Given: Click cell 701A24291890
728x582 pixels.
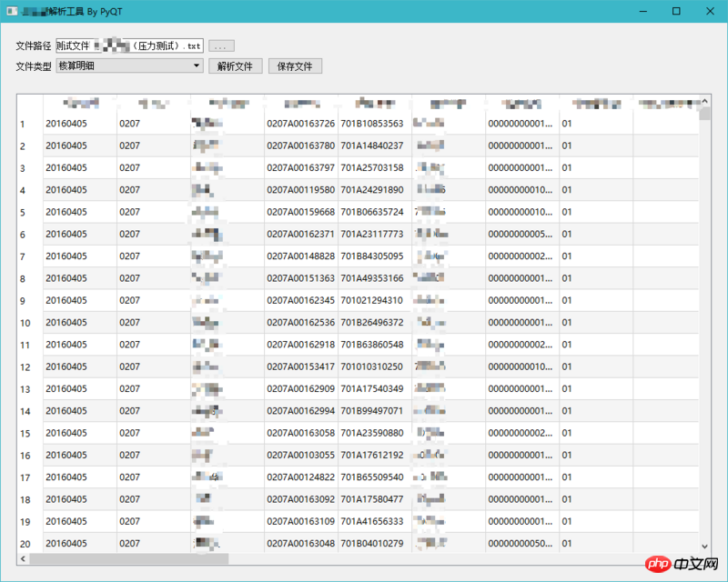Looking at the screenshot, I should click(x=375, y=190).
